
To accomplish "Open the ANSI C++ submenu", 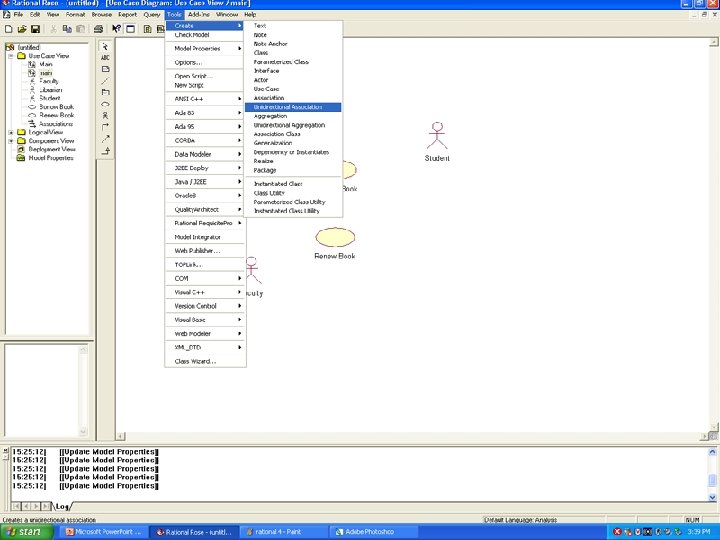I will 205,99.
